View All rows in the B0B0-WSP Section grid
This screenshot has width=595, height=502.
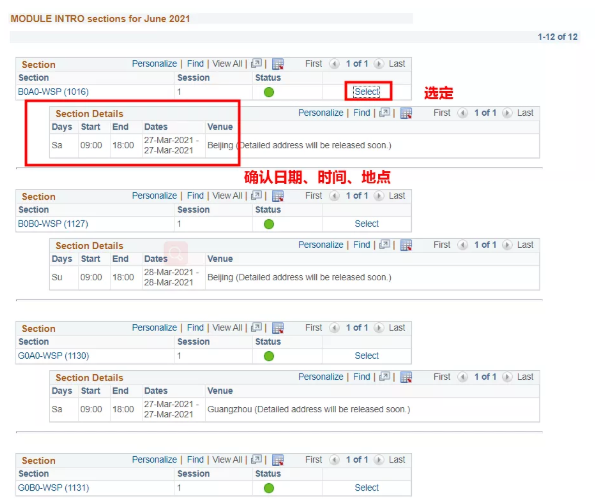[227, 196]
